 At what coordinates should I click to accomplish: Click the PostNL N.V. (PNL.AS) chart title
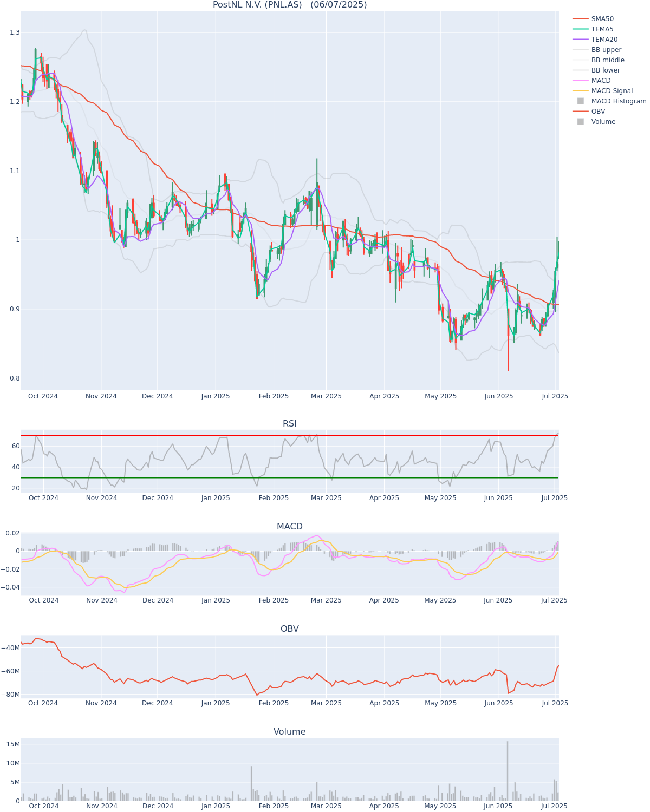(x=290, y=5)
